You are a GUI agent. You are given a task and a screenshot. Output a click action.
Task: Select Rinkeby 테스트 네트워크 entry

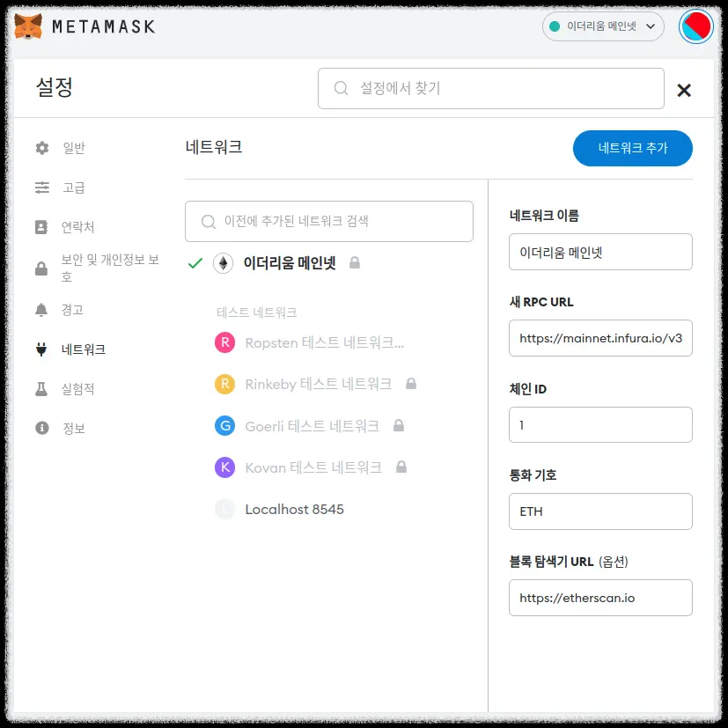click(319, 384)
